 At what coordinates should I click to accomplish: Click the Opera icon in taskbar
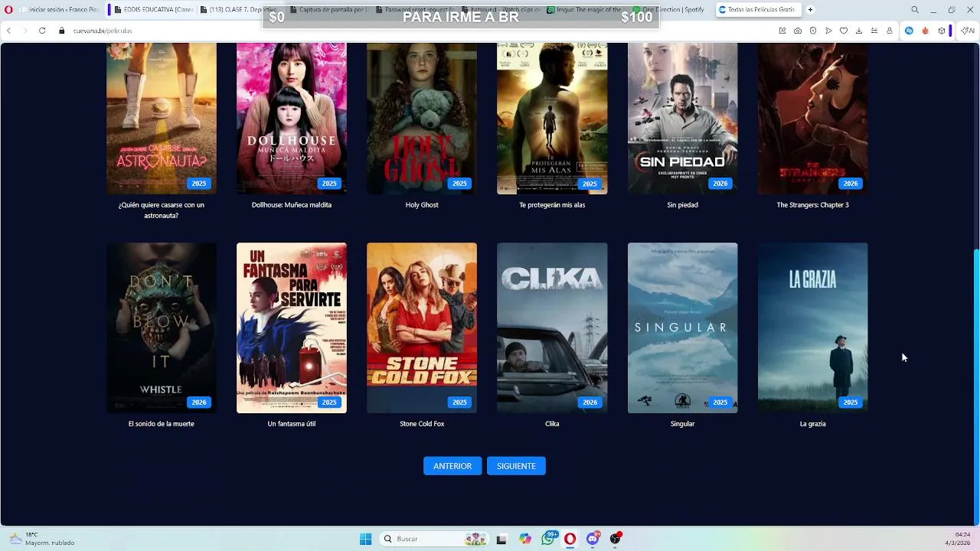[x=570, y=539]
